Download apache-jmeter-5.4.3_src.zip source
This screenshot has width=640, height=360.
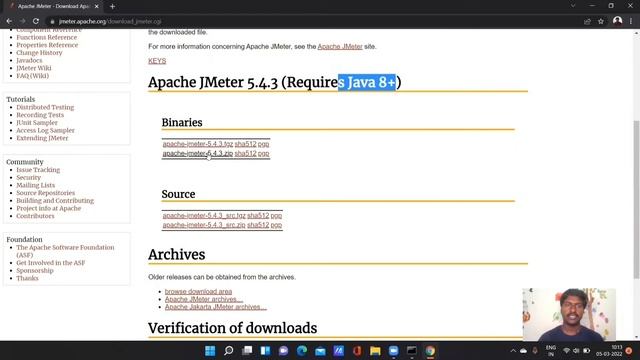point(204,225)
